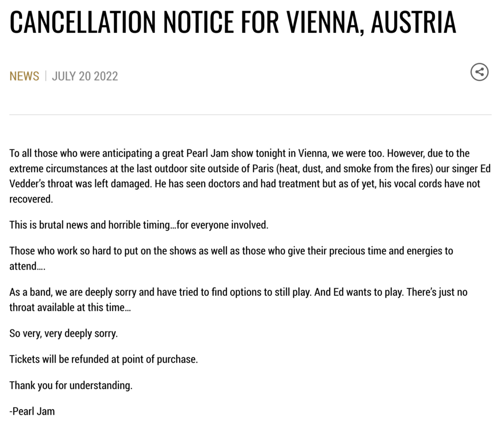Click 'throat available at this time' text
The height and width of the screenshot is (427, 504).
(70, 307)
